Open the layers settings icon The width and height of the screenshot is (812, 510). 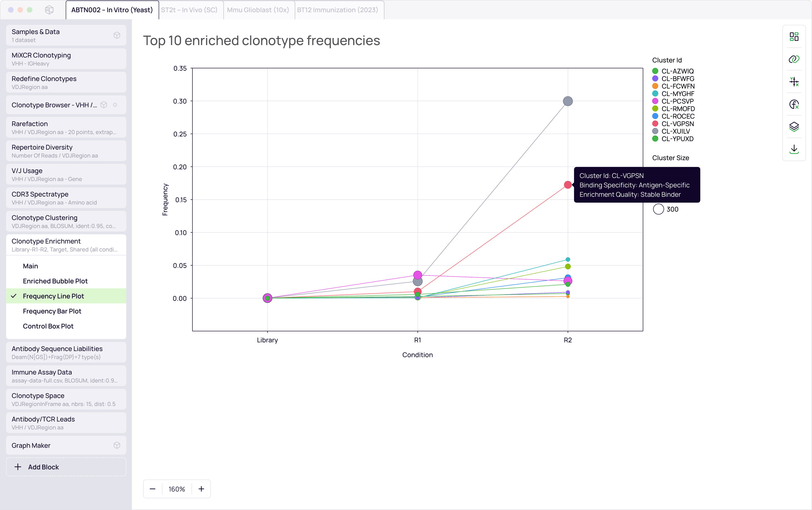pos(794,127)
